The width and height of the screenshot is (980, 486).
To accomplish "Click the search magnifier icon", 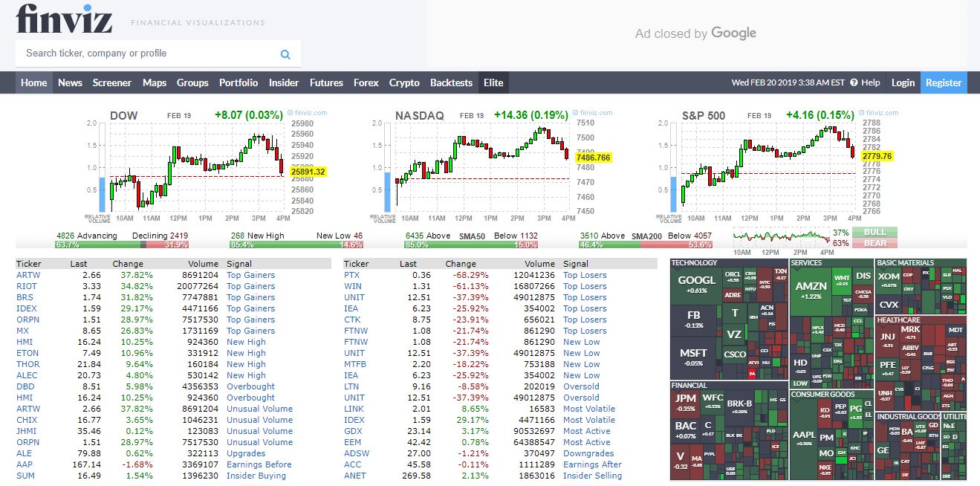I will pyautogui.click(x=285, y=54).
